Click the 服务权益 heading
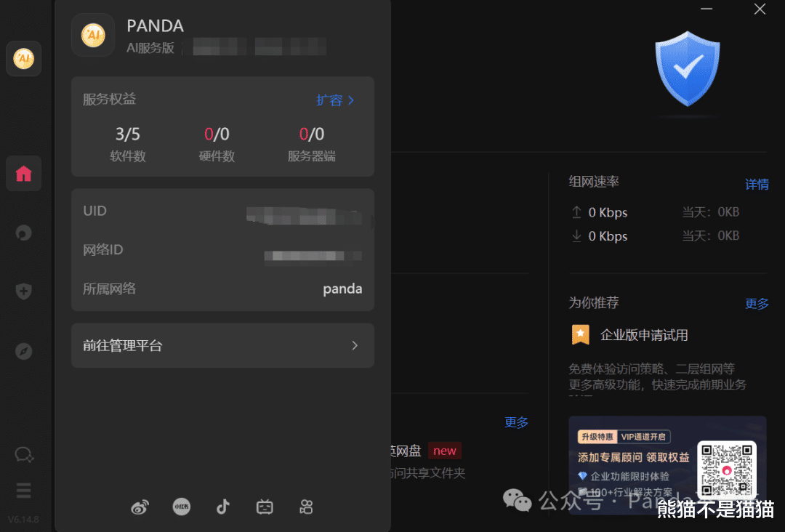 [x=109, y=99]
